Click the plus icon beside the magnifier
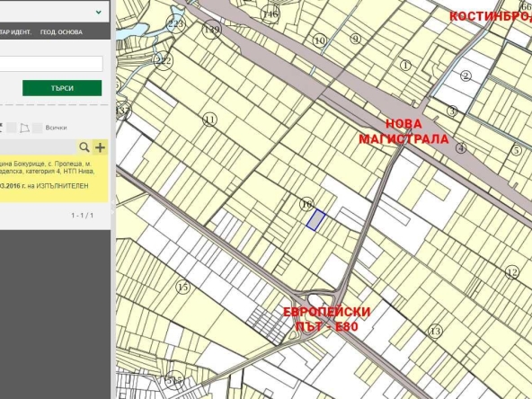The width and height of the screenshot is (532, 399). 100,147
